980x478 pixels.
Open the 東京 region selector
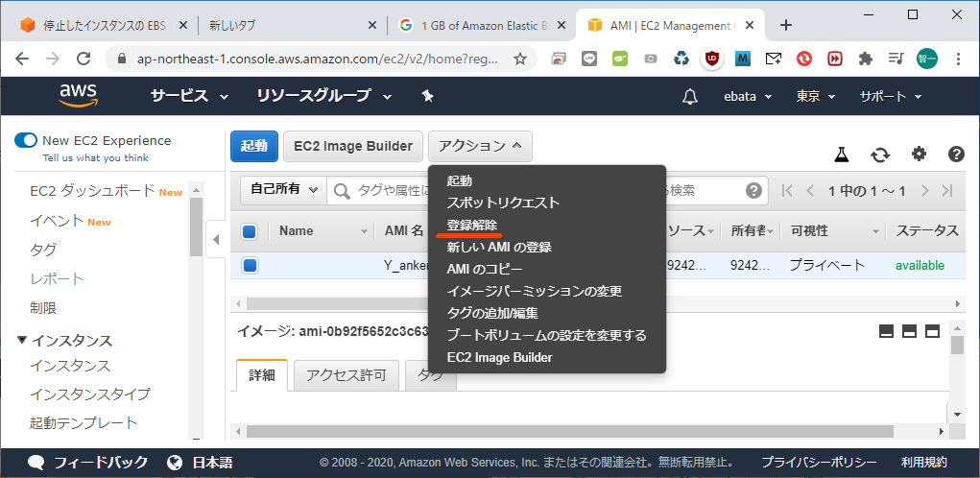point(816,97)
